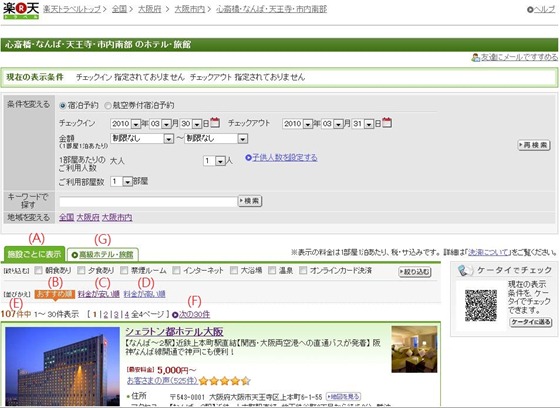Click the QR code image
This screenshot has width=560, height=408.
click(x=481, y=305)
